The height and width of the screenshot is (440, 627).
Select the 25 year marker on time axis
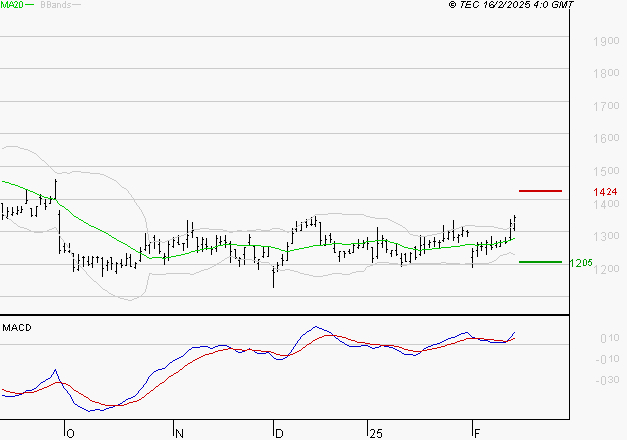374,433
